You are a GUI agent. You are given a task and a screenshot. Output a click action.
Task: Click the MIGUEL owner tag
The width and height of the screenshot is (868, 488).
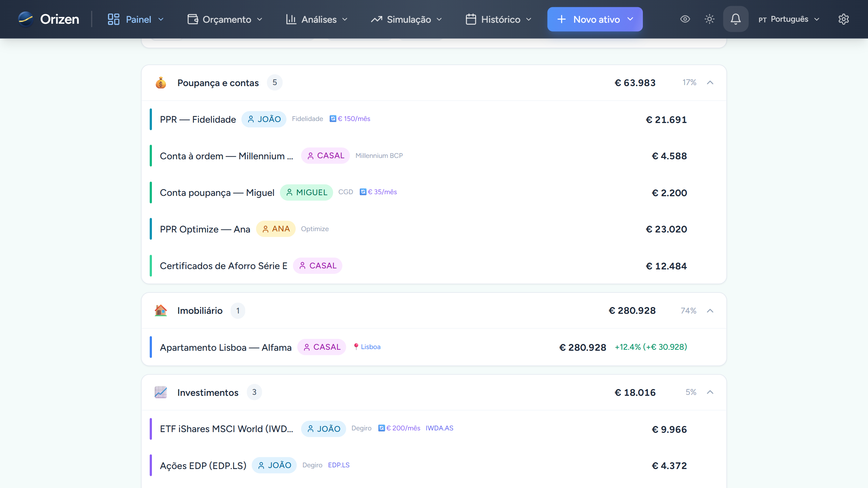tap(306, 192)
